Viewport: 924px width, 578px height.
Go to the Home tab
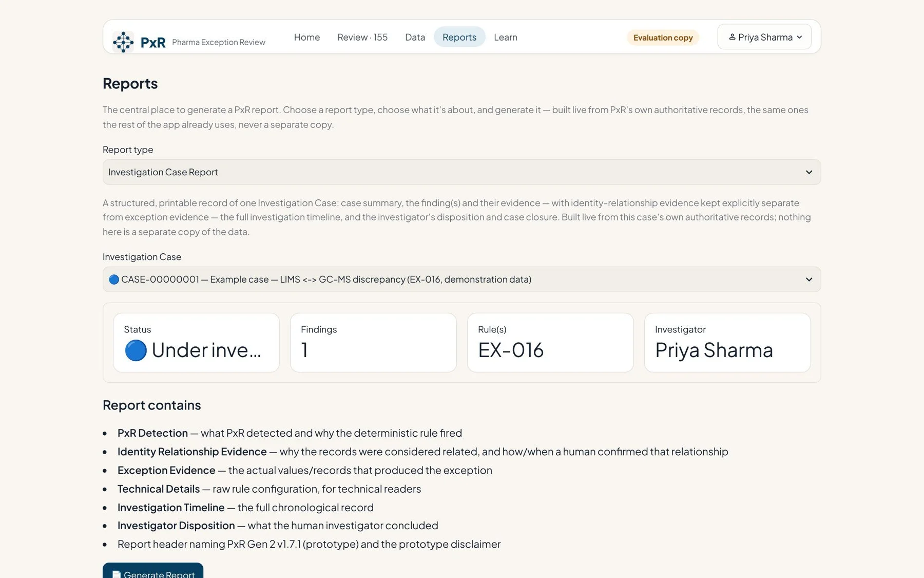(307, 37)
